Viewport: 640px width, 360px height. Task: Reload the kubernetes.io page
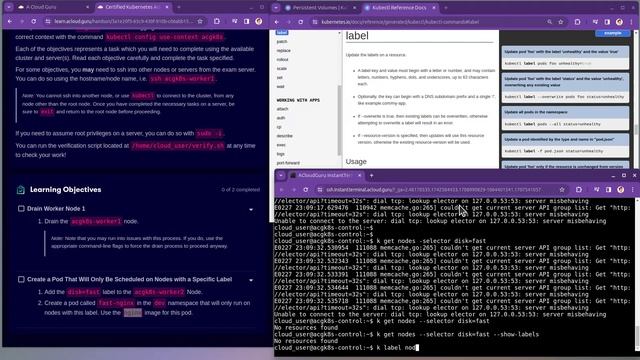301,22
